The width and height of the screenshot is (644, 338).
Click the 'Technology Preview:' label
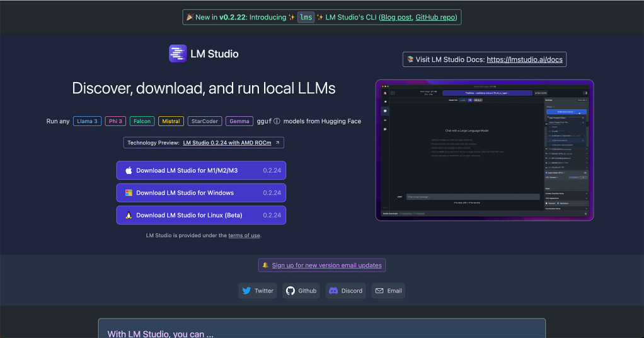pyautogui.click(x=153, y=143)
